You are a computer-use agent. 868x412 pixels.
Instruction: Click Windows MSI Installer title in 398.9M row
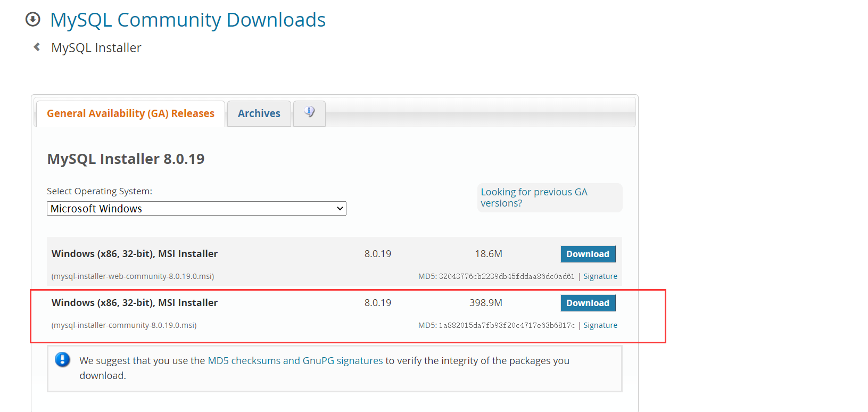click(135, 303)
